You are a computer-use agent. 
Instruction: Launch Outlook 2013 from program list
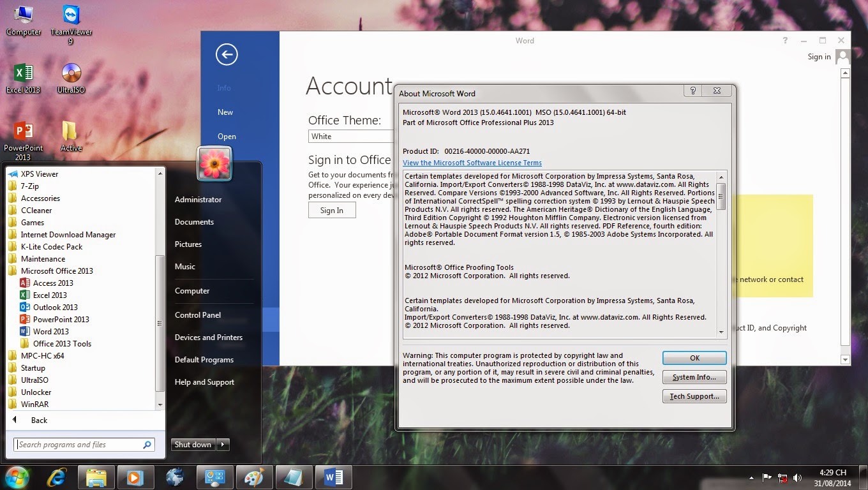pos(55,308)
